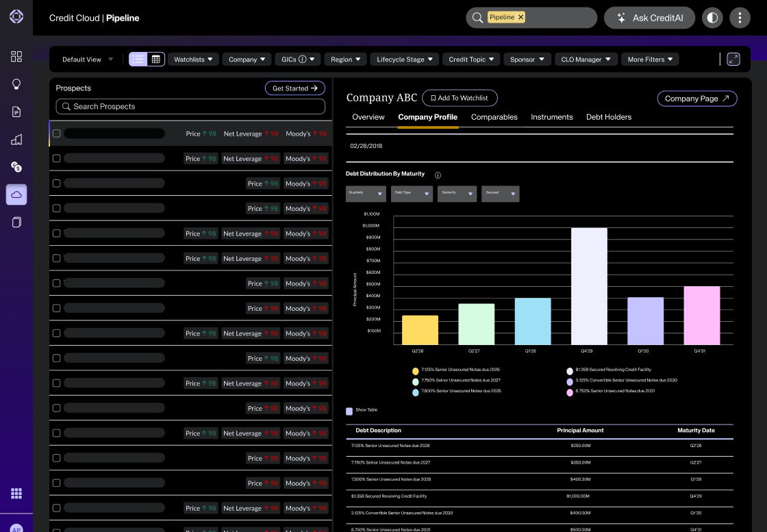Expand the CLO Manager filter dropdown
767x532 pixels.
(586, 60)
